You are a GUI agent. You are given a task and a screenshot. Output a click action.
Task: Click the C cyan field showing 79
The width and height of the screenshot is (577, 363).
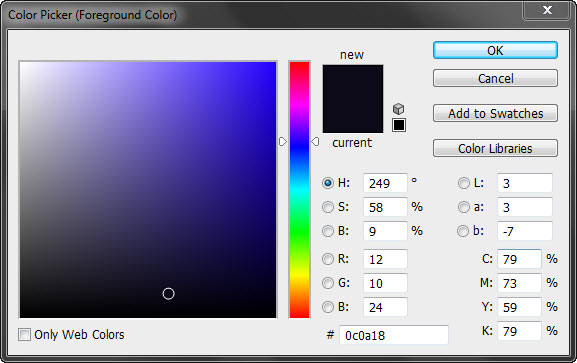(519, 259)
